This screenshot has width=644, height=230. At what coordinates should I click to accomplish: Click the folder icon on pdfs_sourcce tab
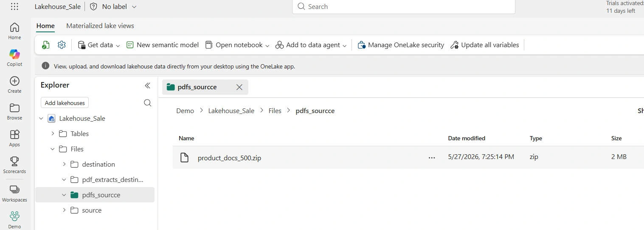(171, 87)
